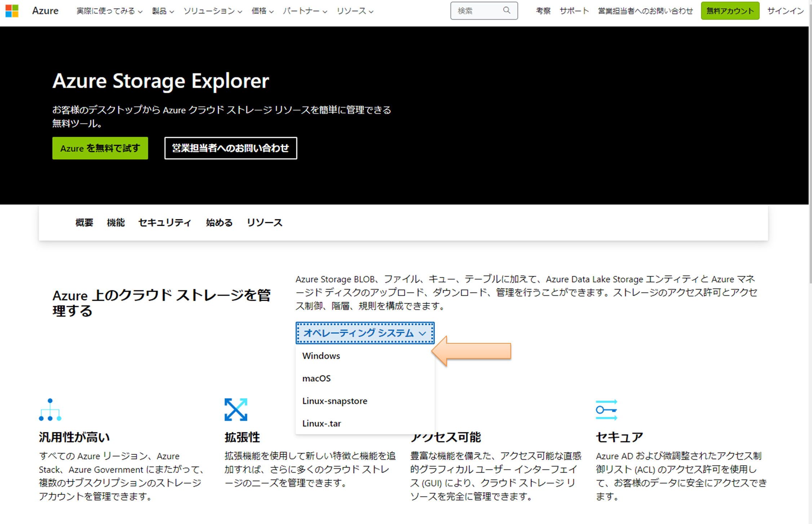Open the ソリューション dropdown menu
The width and height of the screenshot is (812, 524).
(213, 11)
